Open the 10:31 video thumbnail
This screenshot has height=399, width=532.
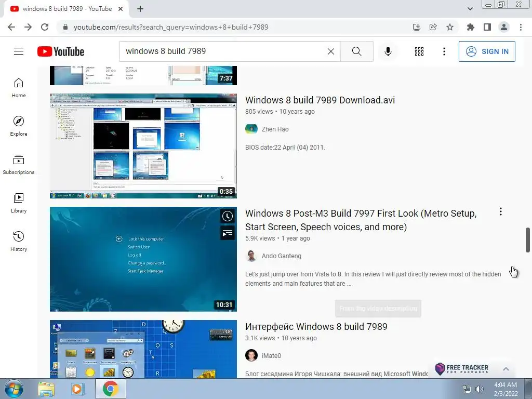coord(143,259)
